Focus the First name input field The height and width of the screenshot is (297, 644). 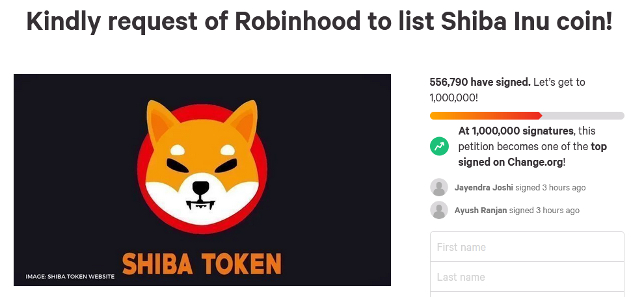pos(527,247)
